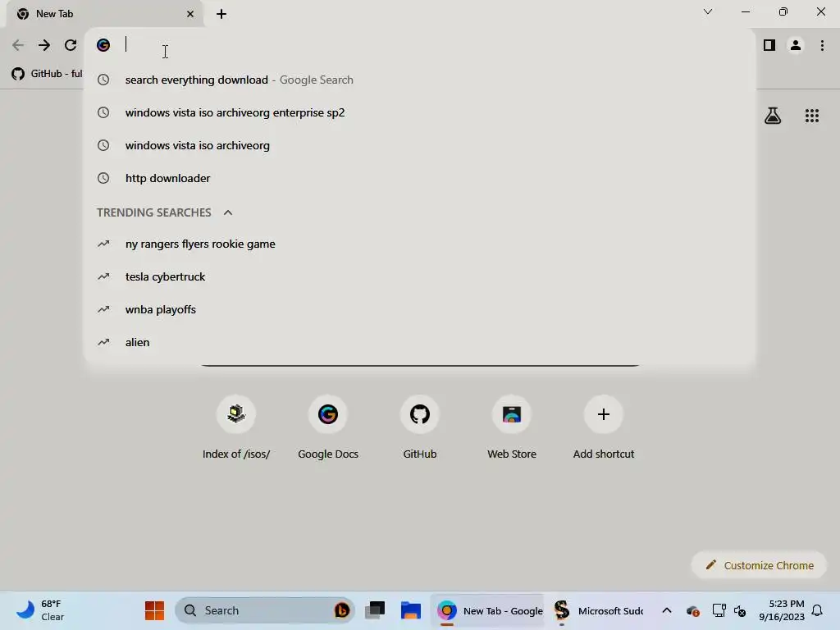The image size is (840, 630).
Task: Open the Windows Start menu
Action: pyautogui.click(x=154, y=610)
